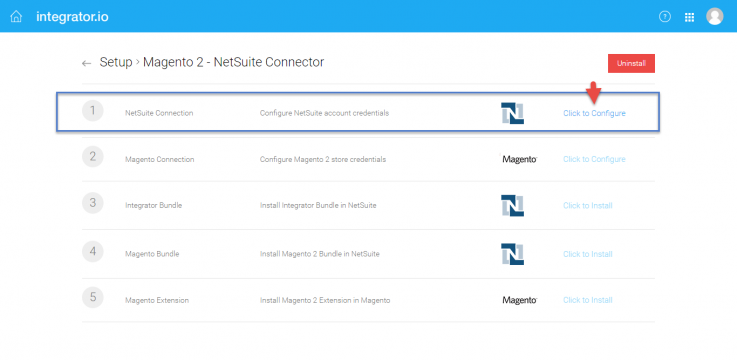Go to the home icon
Screen dimensions: 737x360
[x=16, y=17]
